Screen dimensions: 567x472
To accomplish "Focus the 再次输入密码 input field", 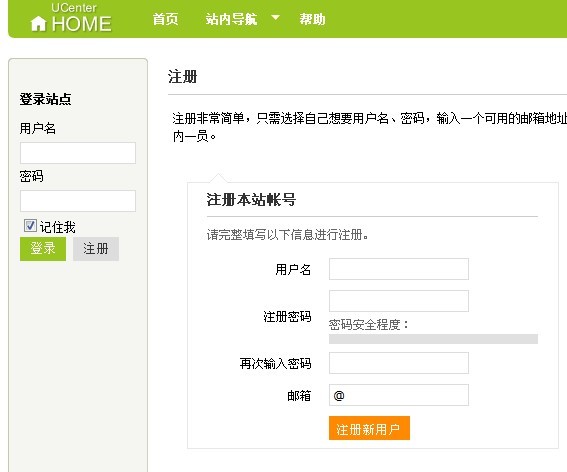I will [x=399, y=363].
